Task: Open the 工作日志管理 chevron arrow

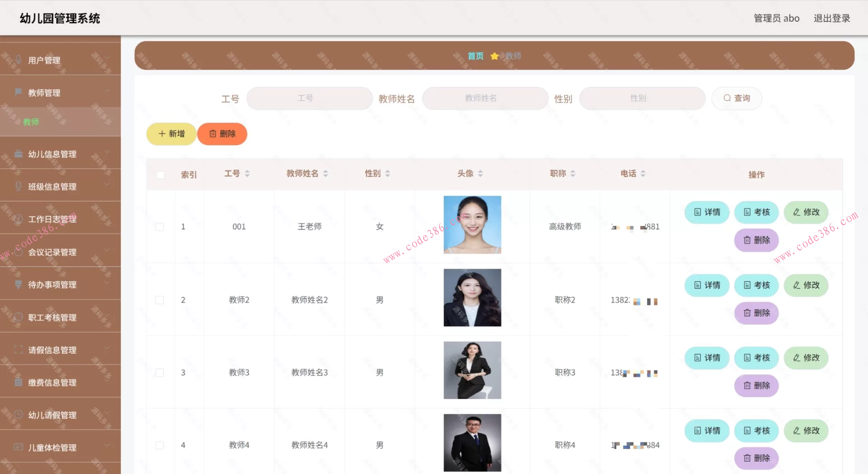Action: tap(107, 218)
